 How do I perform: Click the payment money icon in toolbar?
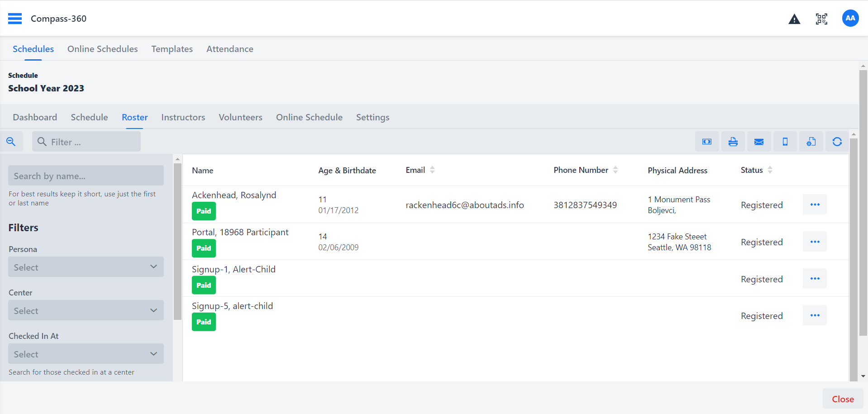[706, 142]
